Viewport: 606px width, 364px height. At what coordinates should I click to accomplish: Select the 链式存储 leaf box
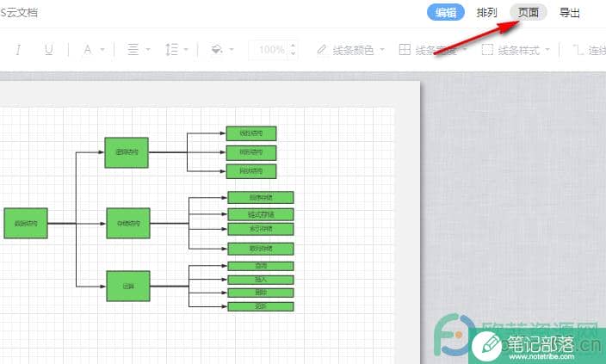pyautogui.click(x=261, y=214)
